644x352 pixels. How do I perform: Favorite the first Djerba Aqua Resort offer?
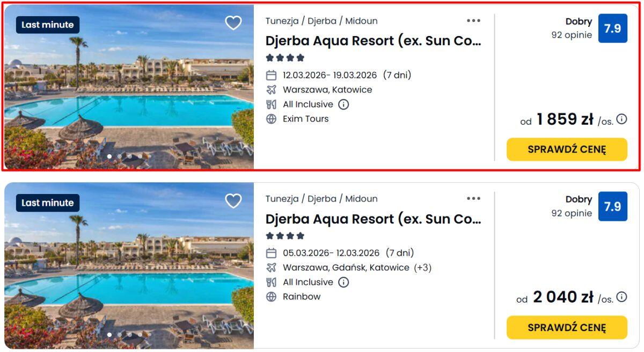pos(233,23)
